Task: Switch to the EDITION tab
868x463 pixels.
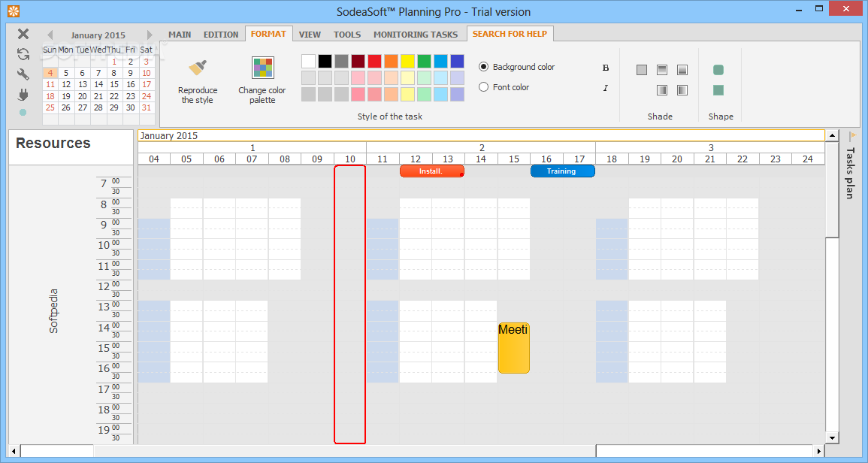Action: pyautogui.click(x=221, y=35)
